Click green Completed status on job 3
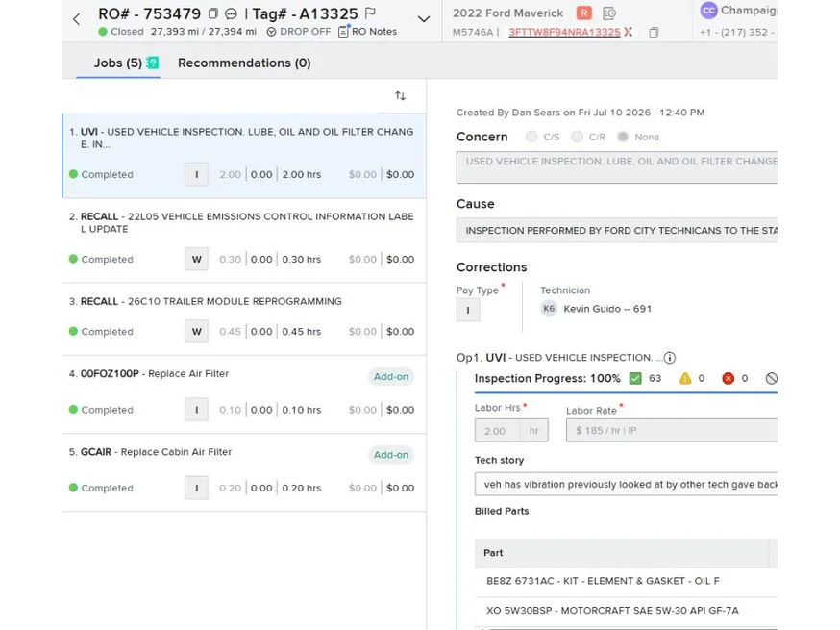 [x=101, y=332]
